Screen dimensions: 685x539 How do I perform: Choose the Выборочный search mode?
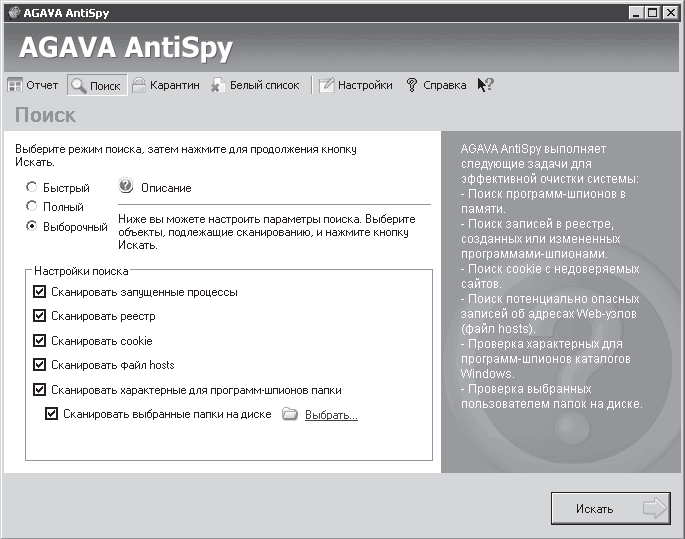[x=32, y=226]
